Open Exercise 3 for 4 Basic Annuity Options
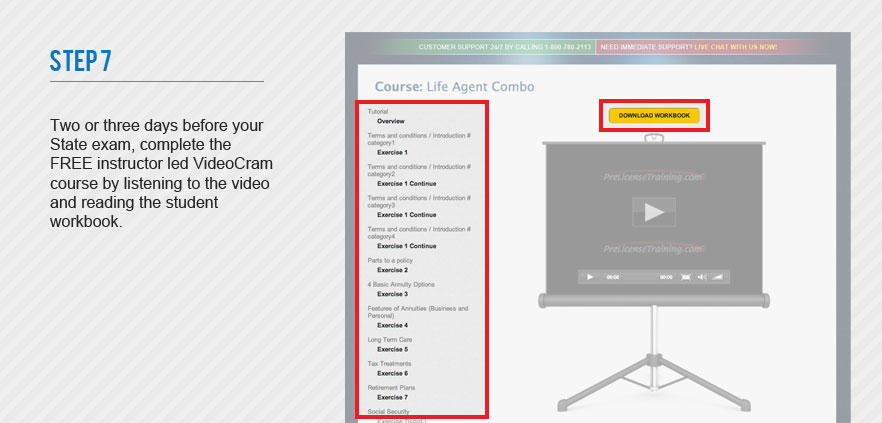This screenshot has width=882, height=423. tap(392, 294)
